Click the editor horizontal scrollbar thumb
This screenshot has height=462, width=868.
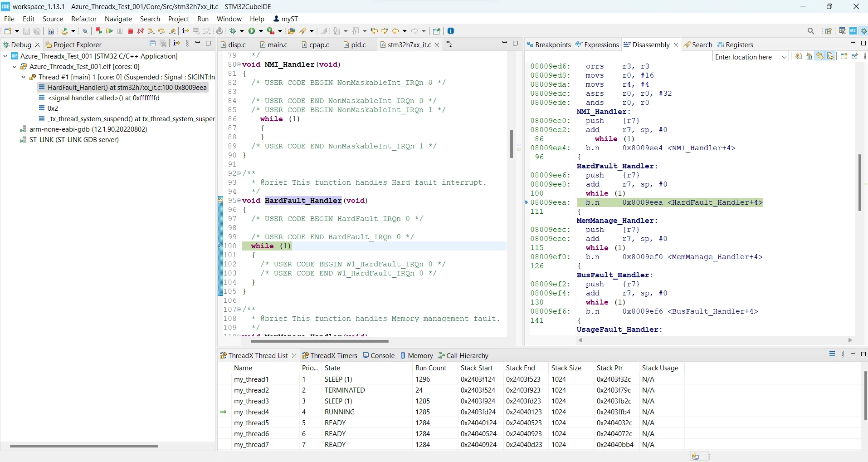pos(319,341)
